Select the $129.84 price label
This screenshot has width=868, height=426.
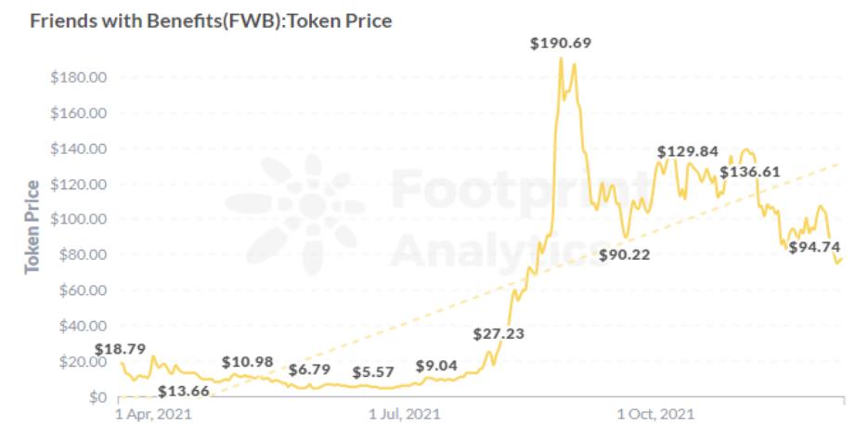(x=687, y=151)
